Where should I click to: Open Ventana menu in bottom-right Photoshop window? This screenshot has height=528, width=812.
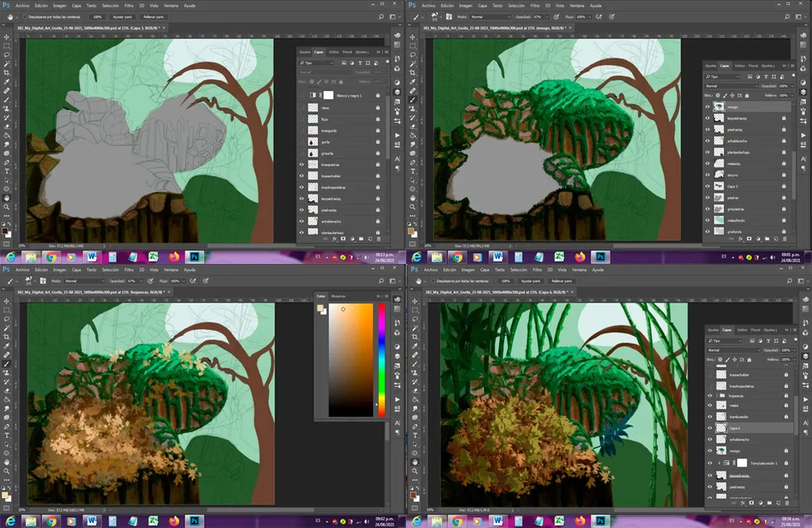(578, 269)
